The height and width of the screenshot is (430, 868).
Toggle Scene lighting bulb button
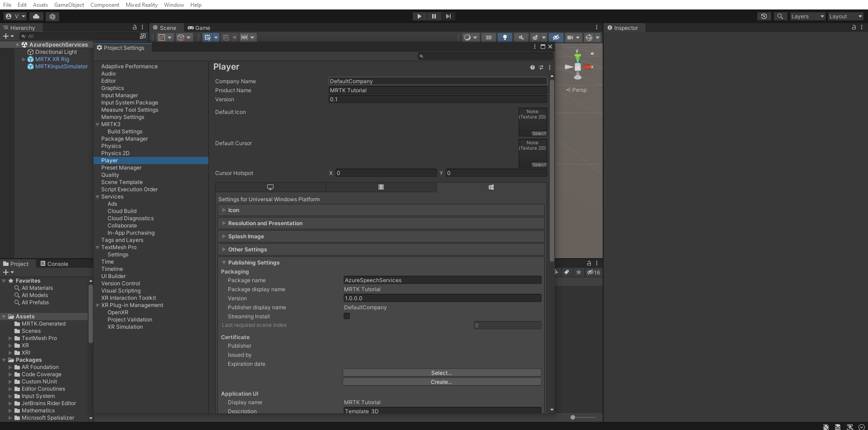click(505, 38)
